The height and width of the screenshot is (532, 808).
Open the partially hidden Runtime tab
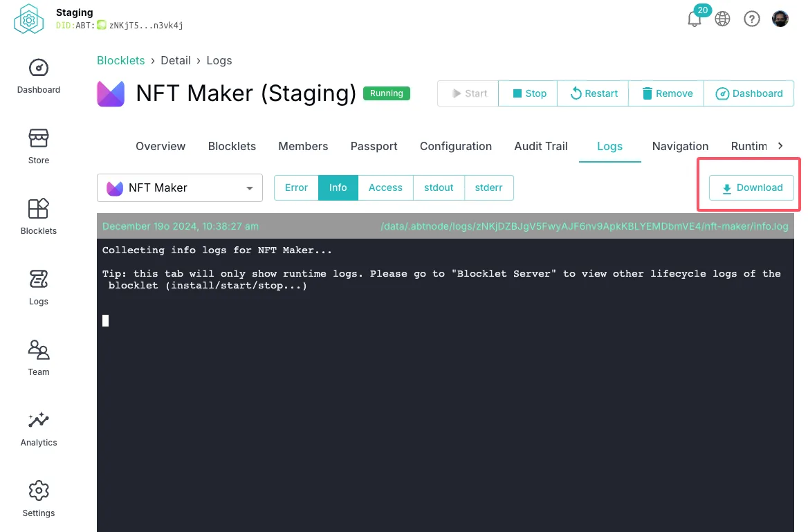(x=749, y=147)
